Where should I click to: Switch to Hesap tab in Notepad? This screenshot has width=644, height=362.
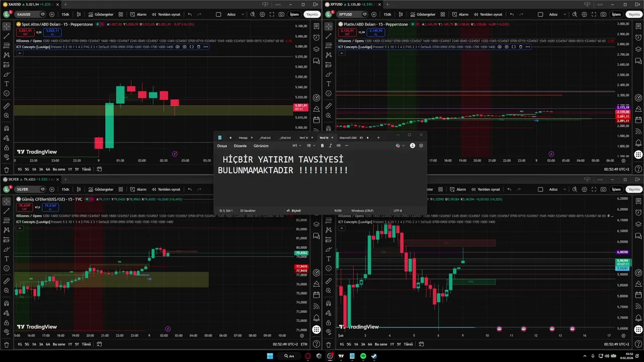coord(243,138)
